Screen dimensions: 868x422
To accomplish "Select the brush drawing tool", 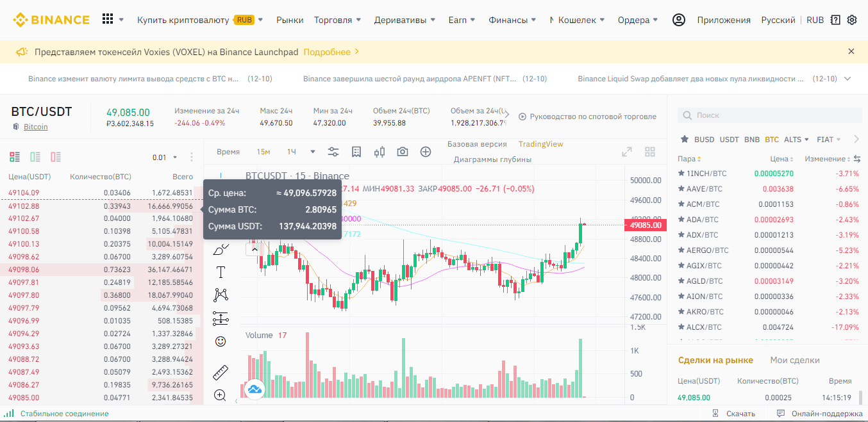I will point(221,249).
